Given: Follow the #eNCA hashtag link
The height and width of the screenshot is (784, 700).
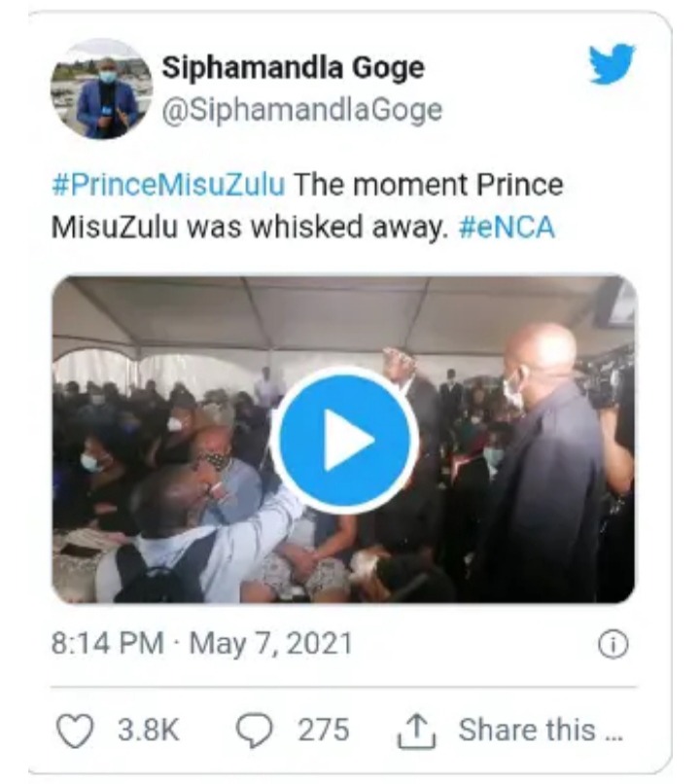Looking at the screenshot, I should coord(507,228).
